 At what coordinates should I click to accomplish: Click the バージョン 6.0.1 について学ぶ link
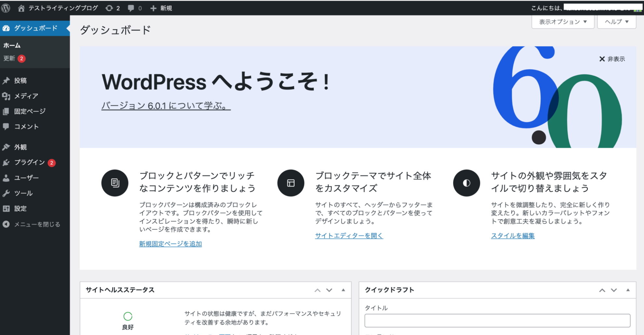click(x=166, y=106)
